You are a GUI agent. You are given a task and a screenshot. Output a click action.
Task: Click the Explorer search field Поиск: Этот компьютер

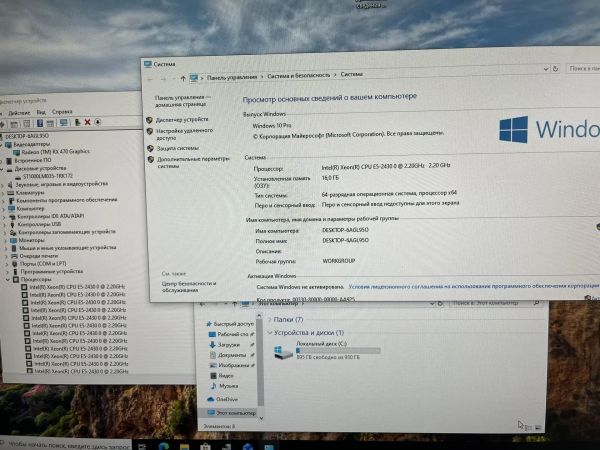coord(496,303)
